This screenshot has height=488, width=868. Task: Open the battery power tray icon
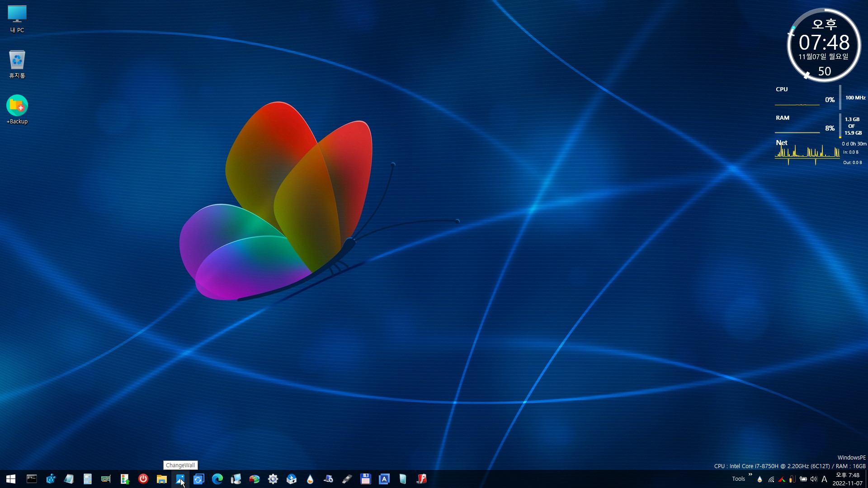(x=803, y=479)
